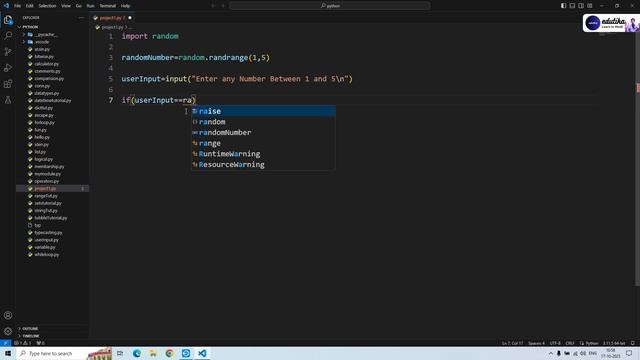Click the Ln 7 Col cursor position indicator
The image size is (640, 360).
tap(512, 343)
